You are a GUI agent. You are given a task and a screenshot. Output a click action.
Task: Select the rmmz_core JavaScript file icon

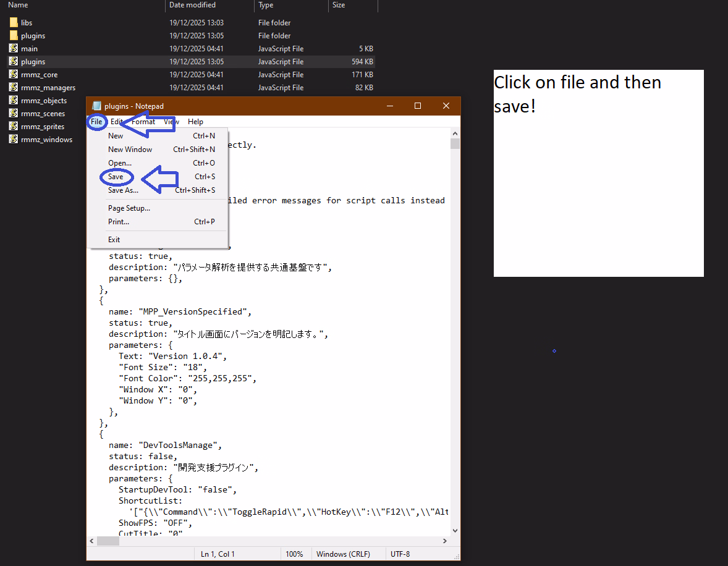point(14,75)
